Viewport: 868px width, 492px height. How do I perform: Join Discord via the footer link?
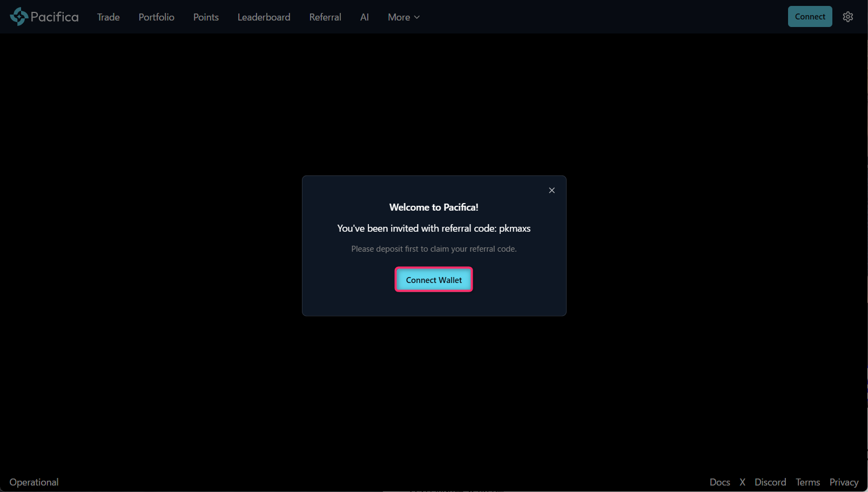coord(770,482)
